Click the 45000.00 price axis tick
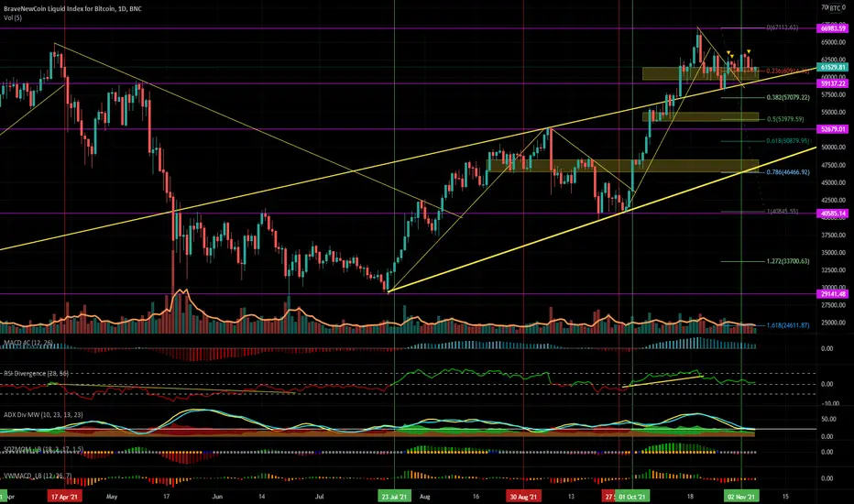Viewport: 854px width, 504px height. 833,182
